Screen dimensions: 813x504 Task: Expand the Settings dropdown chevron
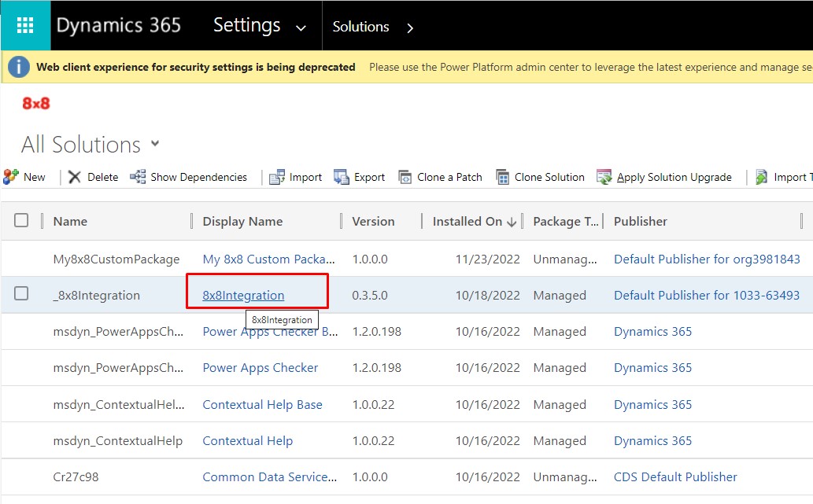(x=301, y=28)
